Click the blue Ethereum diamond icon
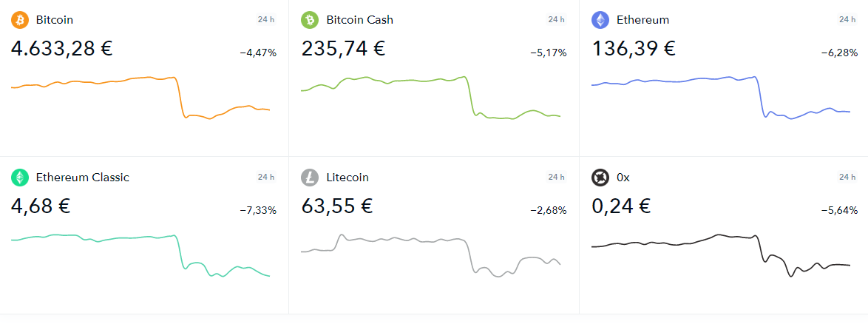868x327 pixels. tap(600, 21)
